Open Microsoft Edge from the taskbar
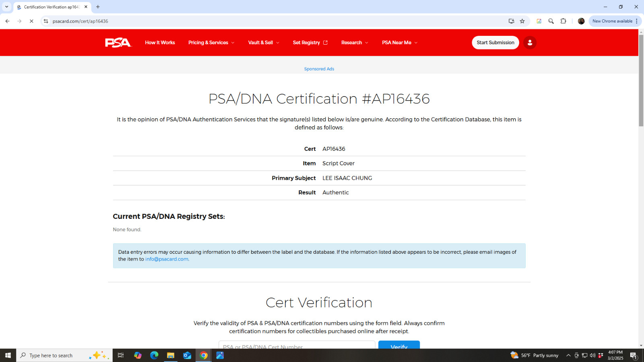The height and width of the screenshot is (362, 644). click(154, 356)
